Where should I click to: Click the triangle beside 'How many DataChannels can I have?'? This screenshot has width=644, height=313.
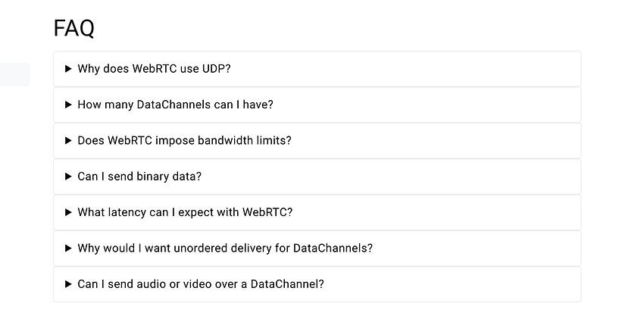click(69, 105)
